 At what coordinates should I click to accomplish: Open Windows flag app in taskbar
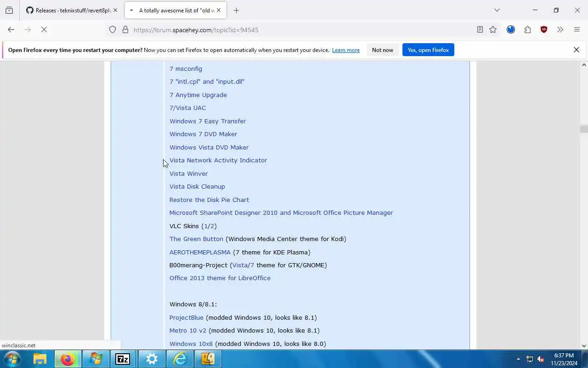click(x=96, y=359)
